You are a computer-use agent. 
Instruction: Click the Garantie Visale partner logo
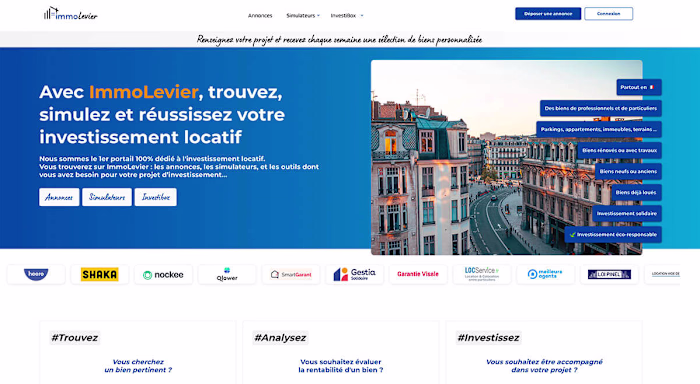click(418, 274)
